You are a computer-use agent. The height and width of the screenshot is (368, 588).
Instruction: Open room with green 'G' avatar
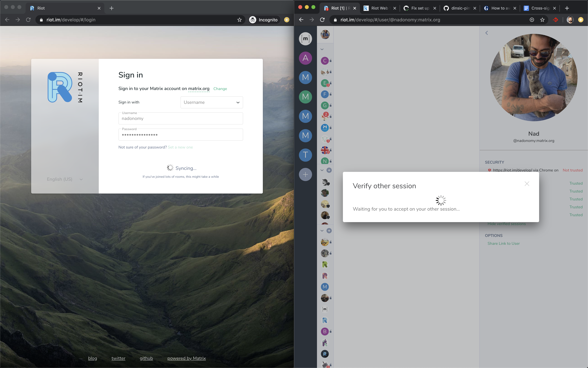(325, 105)
